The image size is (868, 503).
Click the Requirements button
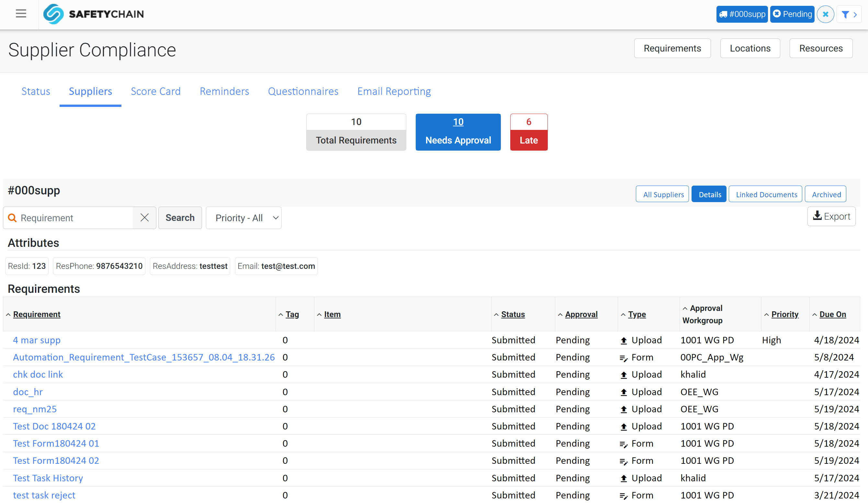point(672,48)
